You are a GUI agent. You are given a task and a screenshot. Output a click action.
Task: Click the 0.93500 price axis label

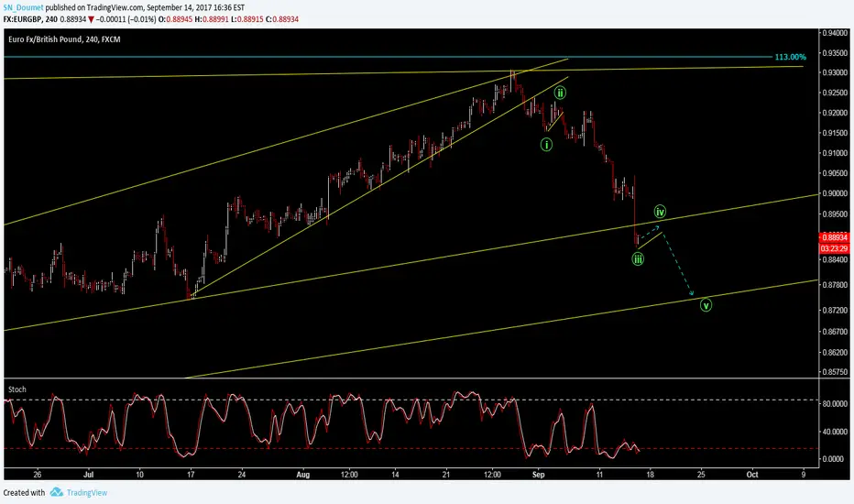coord(835,53)
